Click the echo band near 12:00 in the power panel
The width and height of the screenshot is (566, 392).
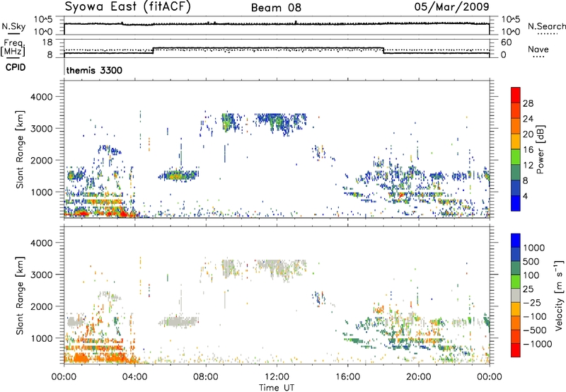(x=280, y=122)
